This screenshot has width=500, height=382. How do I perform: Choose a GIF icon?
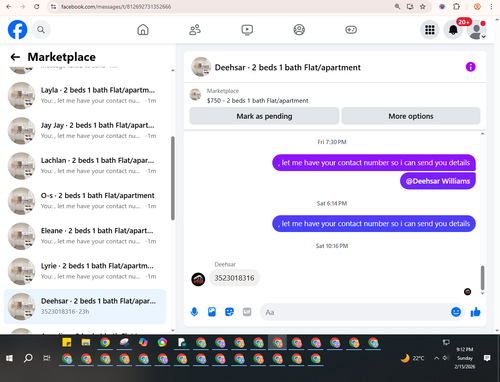click(247, 312)
